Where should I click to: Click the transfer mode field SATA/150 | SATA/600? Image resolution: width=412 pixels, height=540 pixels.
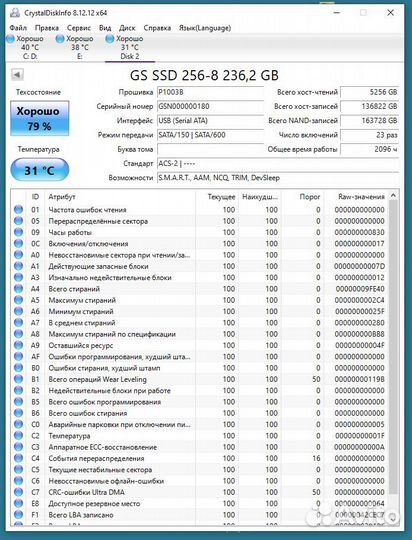pos(210,135)
